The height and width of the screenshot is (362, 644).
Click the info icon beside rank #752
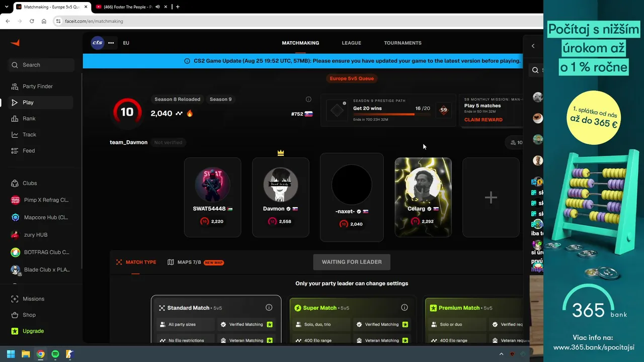[308, 99]
